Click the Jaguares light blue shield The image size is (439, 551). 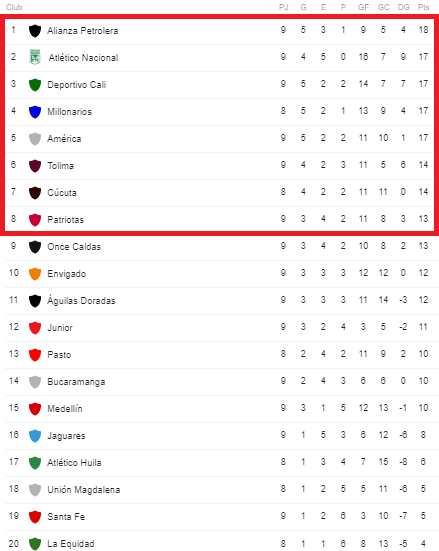pyautogui.click(x=35, y=436)
